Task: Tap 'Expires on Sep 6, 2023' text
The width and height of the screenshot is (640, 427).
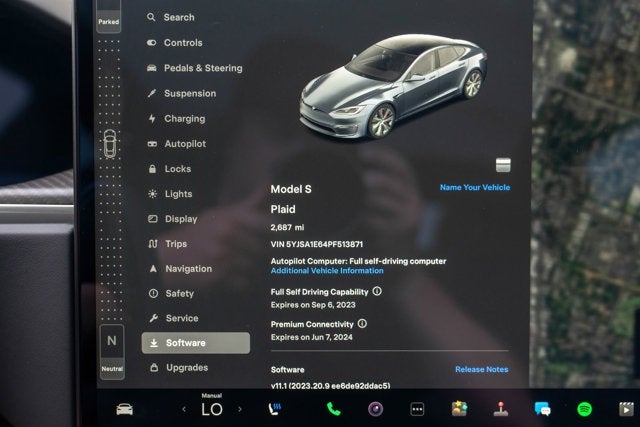Action: (x=313, y=305)
